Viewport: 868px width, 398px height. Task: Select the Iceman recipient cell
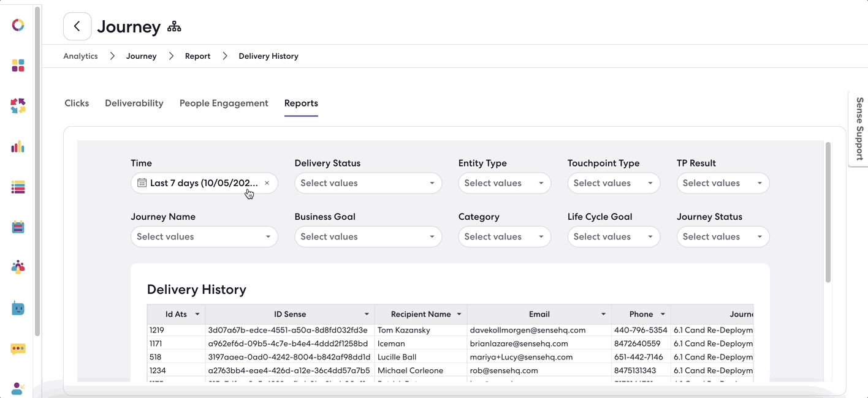coord(421,344)
